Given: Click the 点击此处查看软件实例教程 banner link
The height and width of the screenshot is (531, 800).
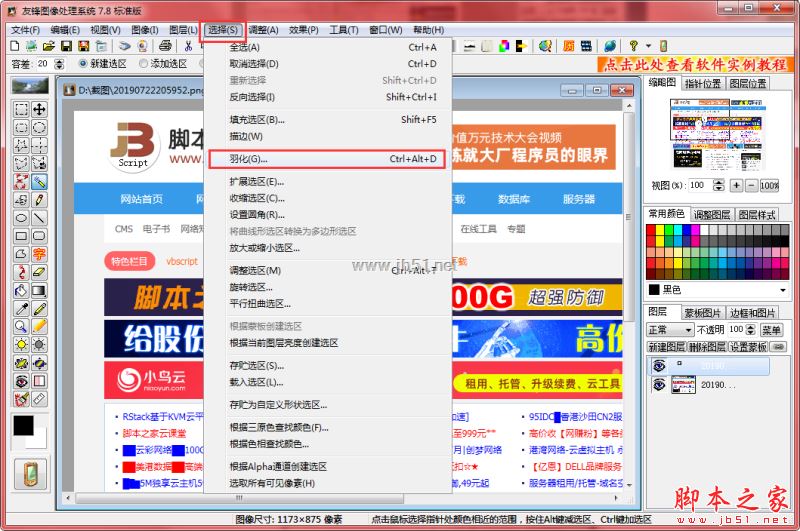Looking at the screenshot, I should click(695, 65).
